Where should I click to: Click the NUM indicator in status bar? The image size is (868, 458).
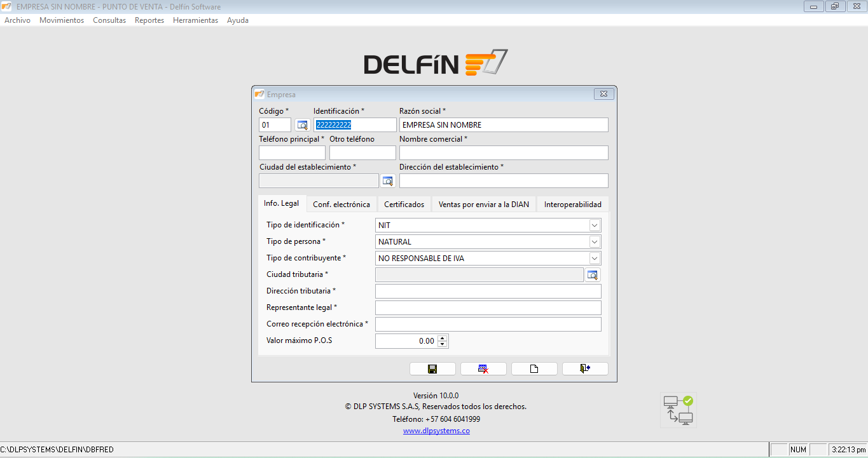798,450
